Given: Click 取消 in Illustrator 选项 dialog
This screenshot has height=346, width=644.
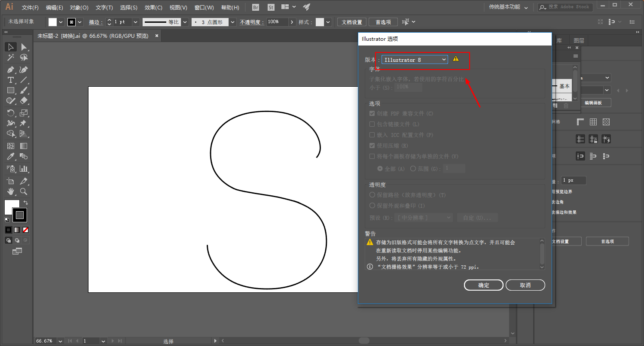Looking at the screenshot, I should click(x=525, y=285).
